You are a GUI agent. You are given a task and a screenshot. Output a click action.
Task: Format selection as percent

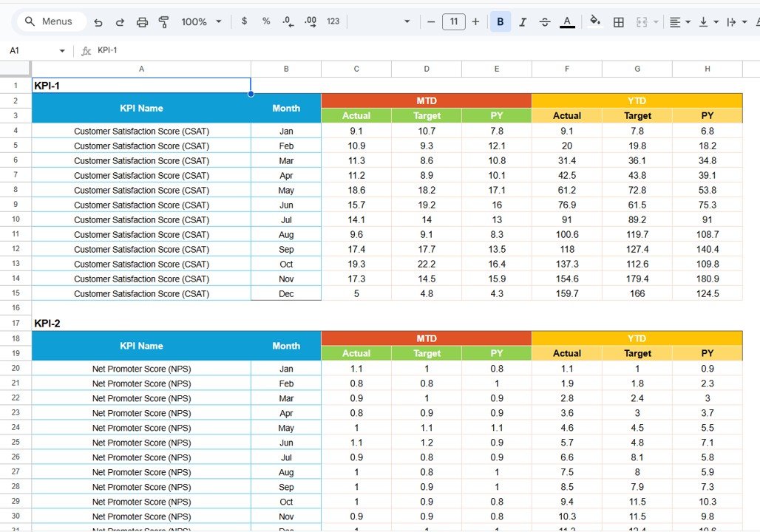click(266, 21)
